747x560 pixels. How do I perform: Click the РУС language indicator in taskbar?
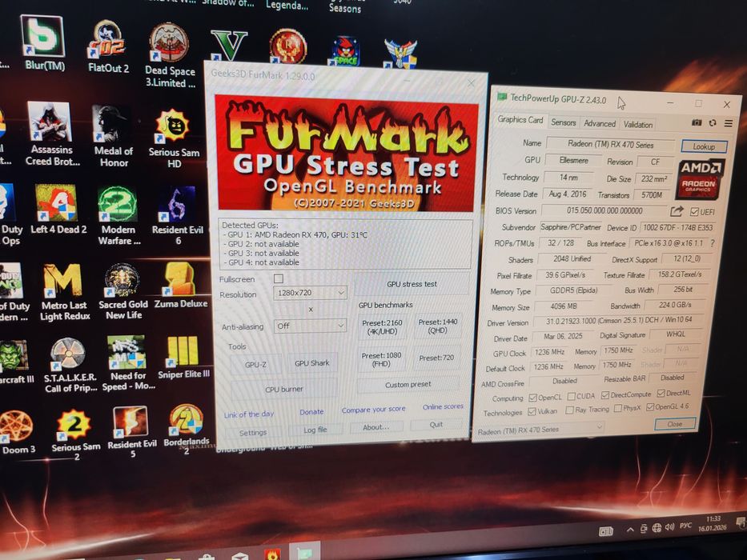point(685,526)
